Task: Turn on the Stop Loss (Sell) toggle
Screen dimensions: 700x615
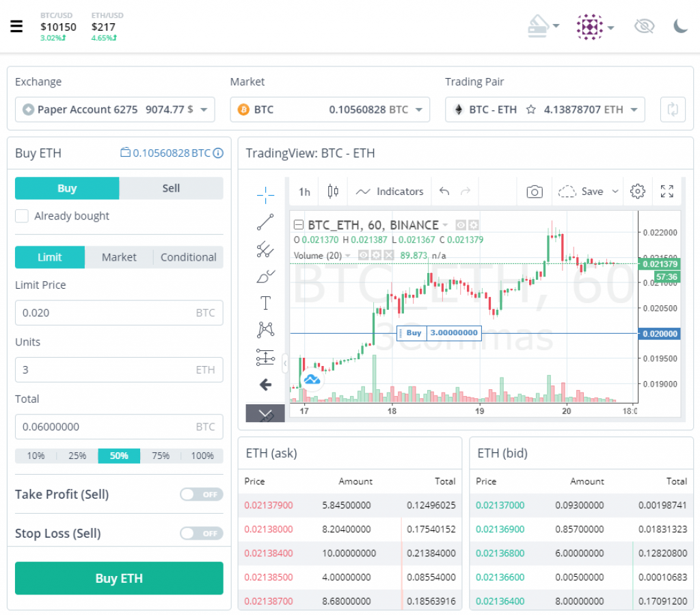Action: [x=202, y=534]
